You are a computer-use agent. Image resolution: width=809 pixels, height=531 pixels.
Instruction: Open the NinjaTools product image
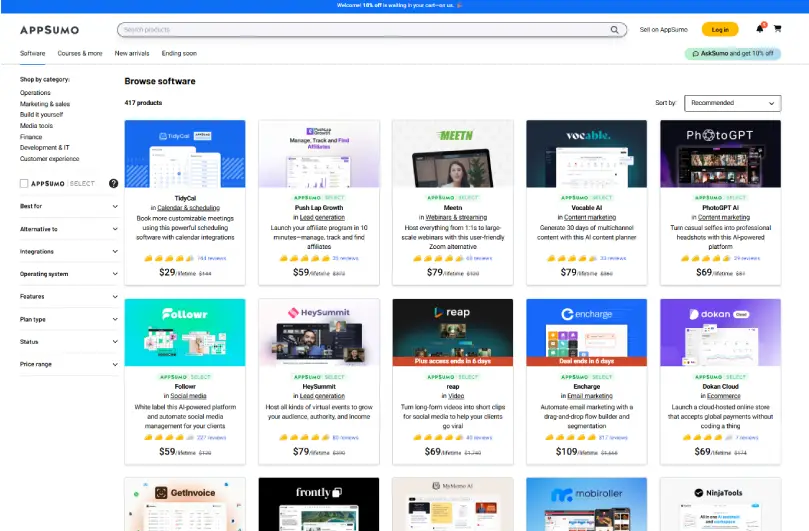pos(720,504)
